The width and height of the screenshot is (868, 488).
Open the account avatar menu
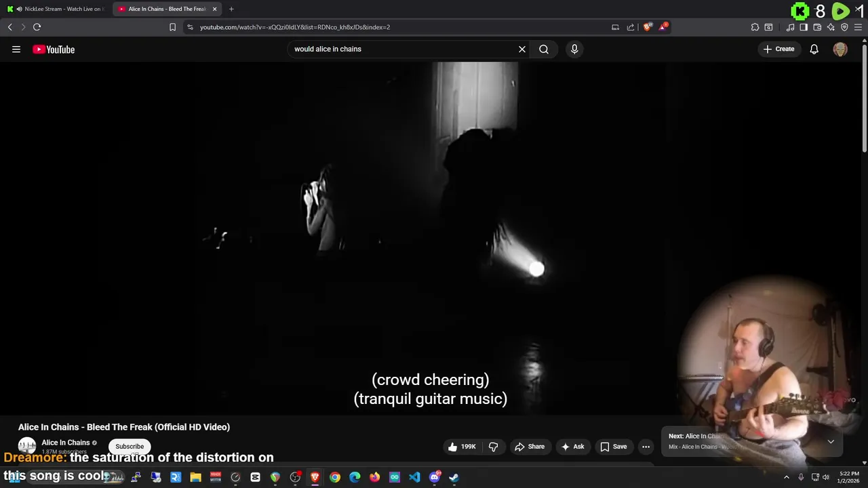click(840, 49)
